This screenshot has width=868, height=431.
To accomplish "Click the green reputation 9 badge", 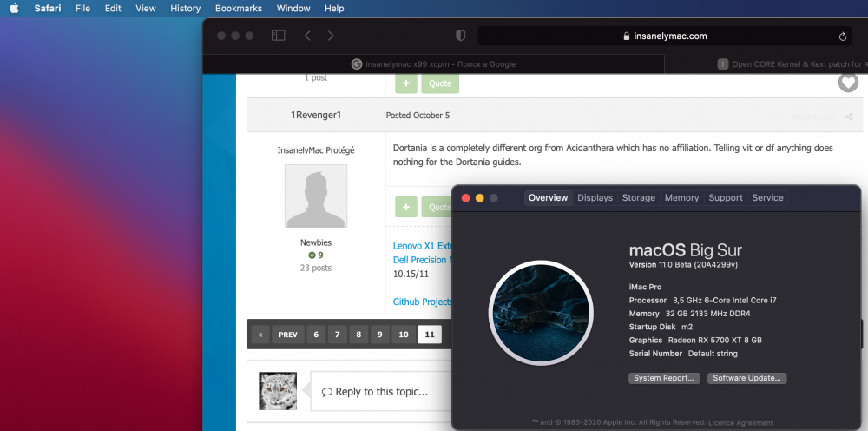I will click(316, 255).
